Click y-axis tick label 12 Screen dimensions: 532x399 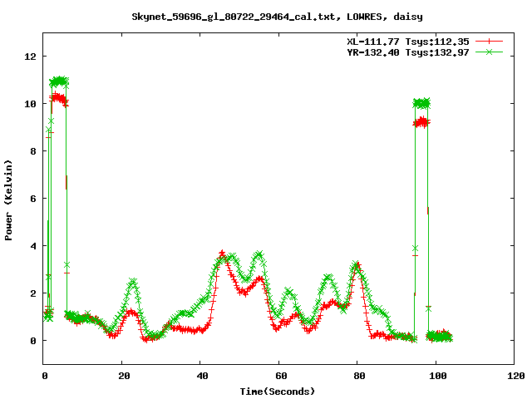pyautogui.click(x=30, y=57)
